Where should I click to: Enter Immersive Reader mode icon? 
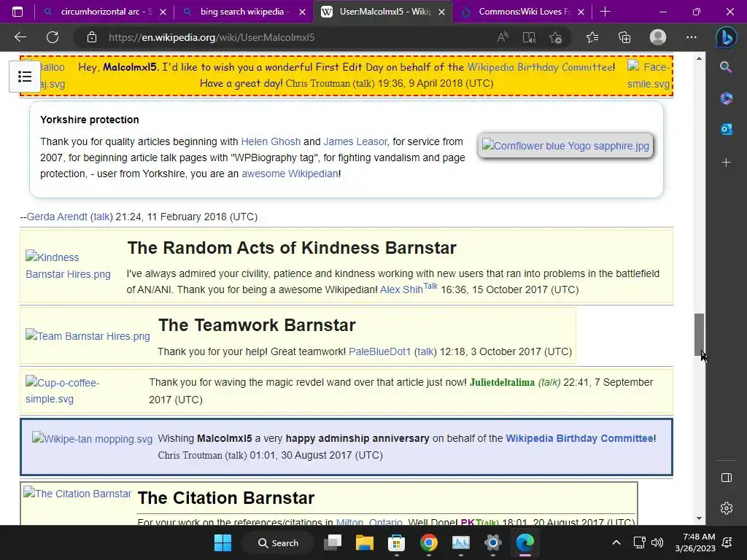pyautogui.click(x=529, y=37)
